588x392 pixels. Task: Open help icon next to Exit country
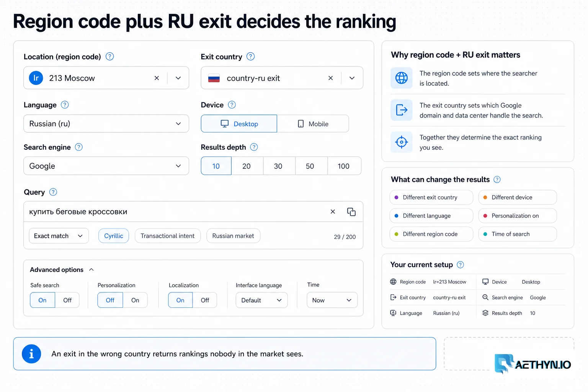(x=250, y=57)
